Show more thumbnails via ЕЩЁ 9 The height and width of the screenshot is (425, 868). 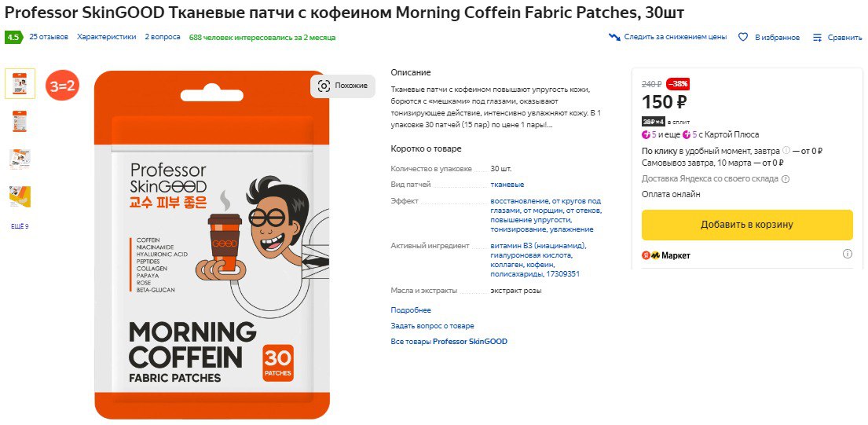point(20,226)
